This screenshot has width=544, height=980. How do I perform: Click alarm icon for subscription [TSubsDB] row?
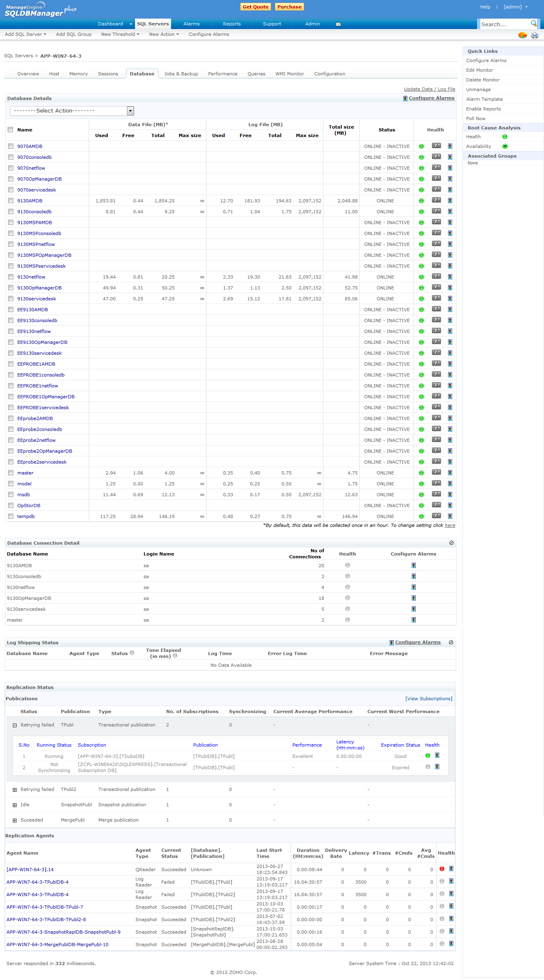pos(437,756)
